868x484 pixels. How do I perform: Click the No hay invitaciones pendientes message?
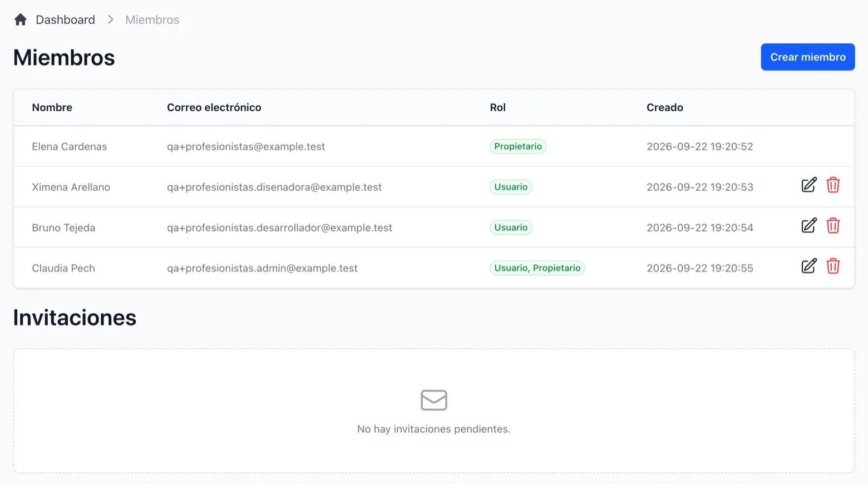click(434, 429)
